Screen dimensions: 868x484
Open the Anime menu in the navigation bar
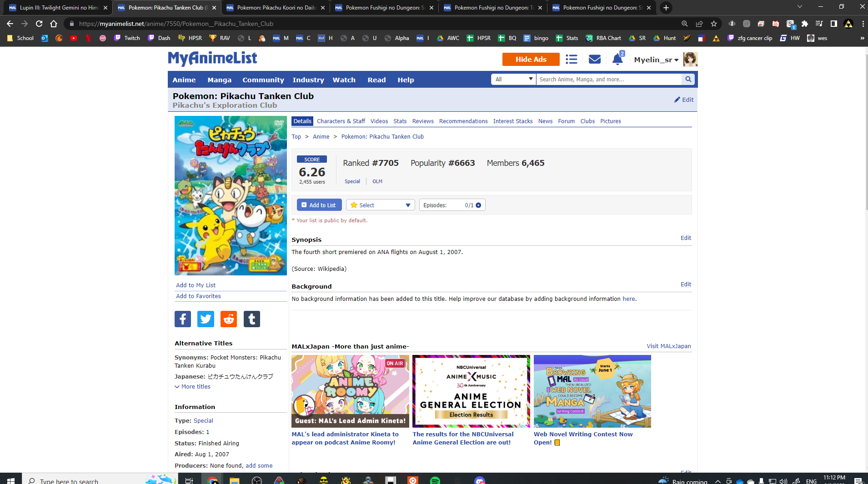click(x=184, y=80)
